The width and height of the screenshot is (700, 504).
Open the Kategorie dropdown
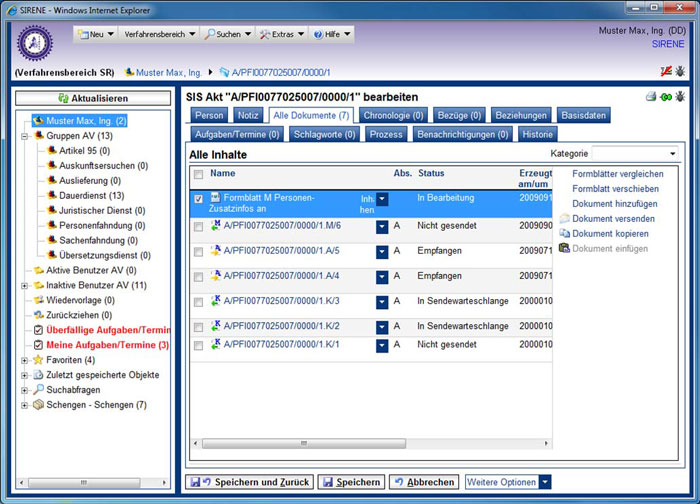[672, 154]
